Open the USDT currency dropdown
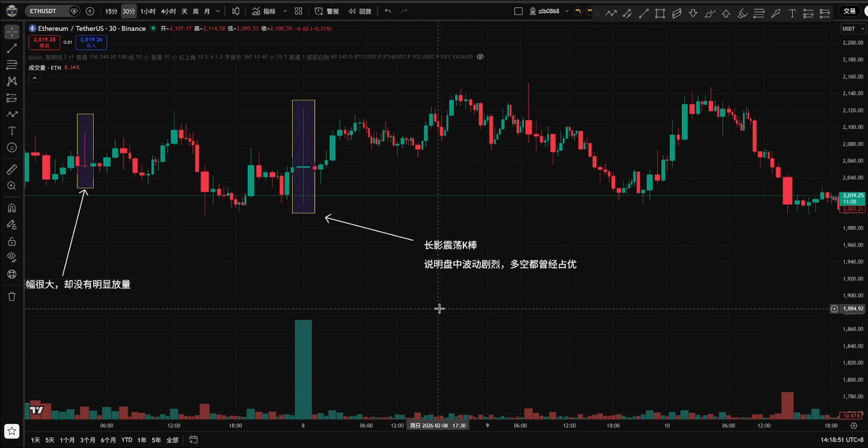The width and height of the screenshot is (868, 448). click(853, 29)
